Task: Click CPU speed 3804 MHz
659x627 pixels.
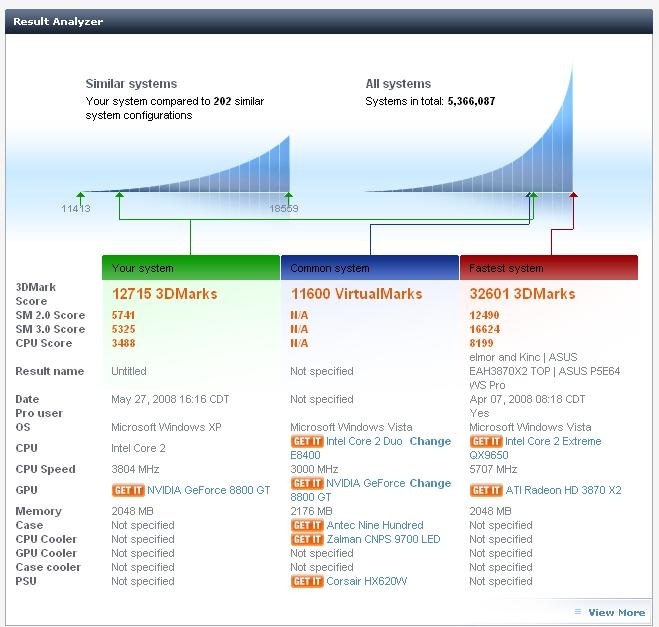Action: (135, 469)
